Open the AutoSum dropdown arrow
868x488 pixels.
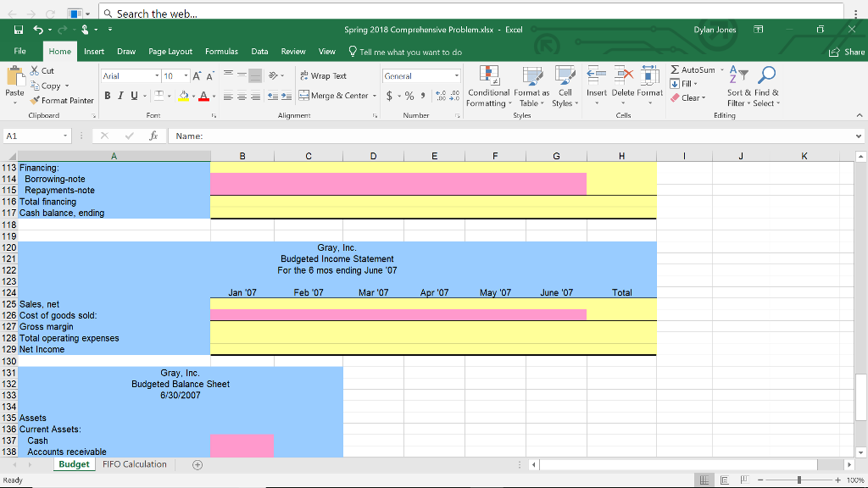click(722, 69)
